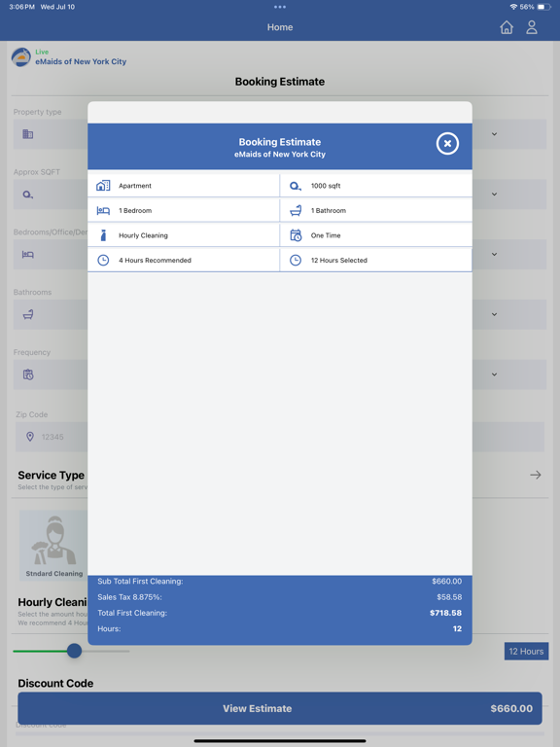Click the 'Discount Code' heading
The width and height of the screenshot is (560, 747).
(x=55, y=683)
